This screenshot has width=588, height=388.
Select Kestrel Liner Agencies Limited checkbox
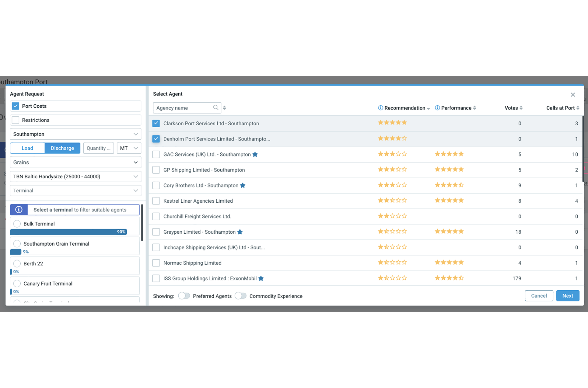click(x=156, y=201)
